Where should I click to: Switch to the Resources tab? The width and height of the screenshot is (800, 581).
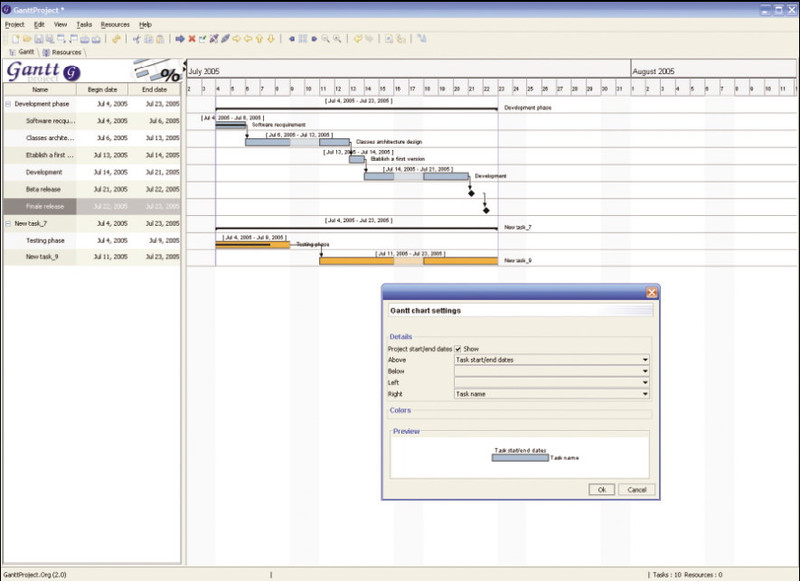click(x=62, y=52)
